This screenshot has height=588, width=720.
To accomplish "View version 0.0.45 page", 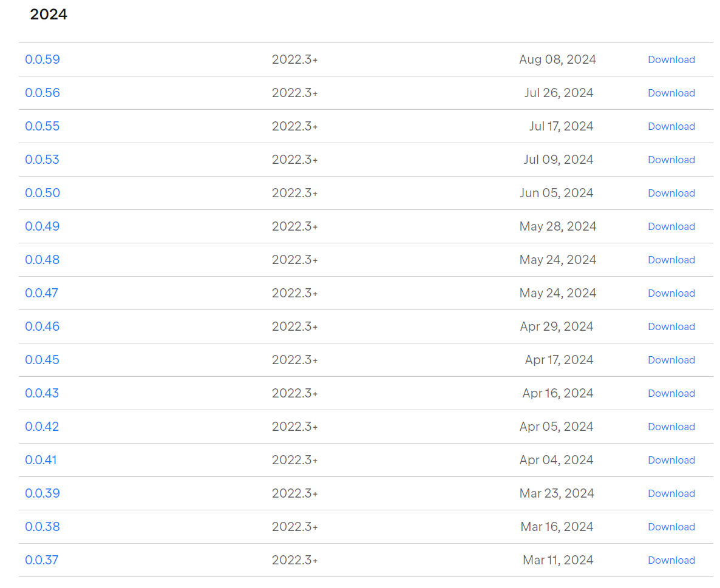I will [42, 360].
